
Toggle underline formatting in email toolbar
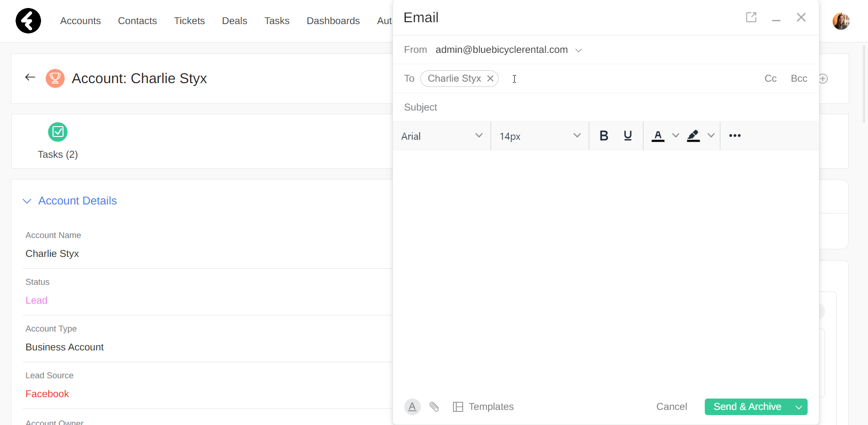(x=628, y=136)
